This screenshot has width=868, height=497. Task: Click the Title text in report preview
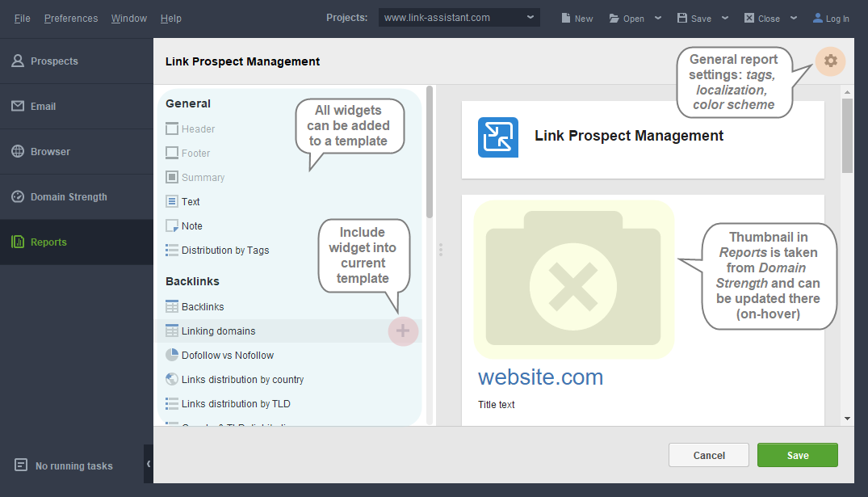497,405
